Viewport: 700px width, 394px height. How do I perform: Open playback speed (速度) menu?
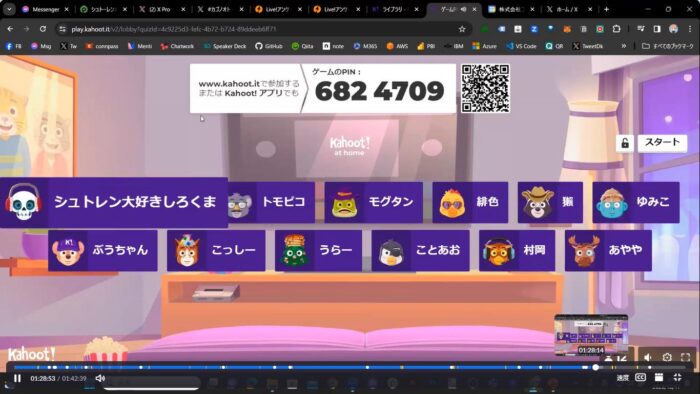[x=623, y=378]
